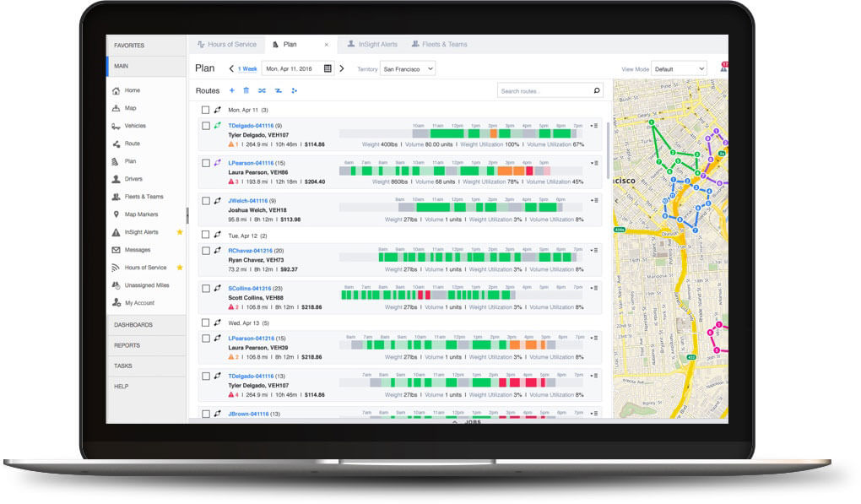Expand the DASHBOARDS sidebar section
This screenshot has height=504, width=861.
[x=146, y=325]
